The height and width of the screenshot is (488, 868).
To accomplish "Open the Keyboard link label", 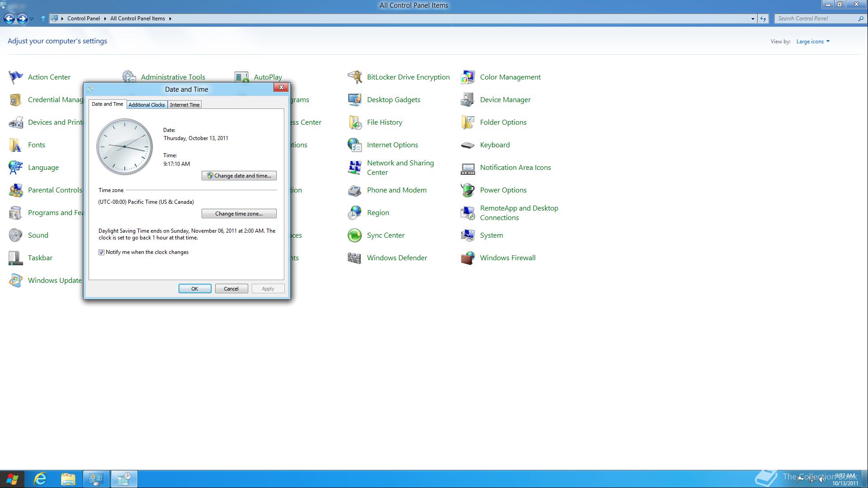I will [x=495, y=145].
